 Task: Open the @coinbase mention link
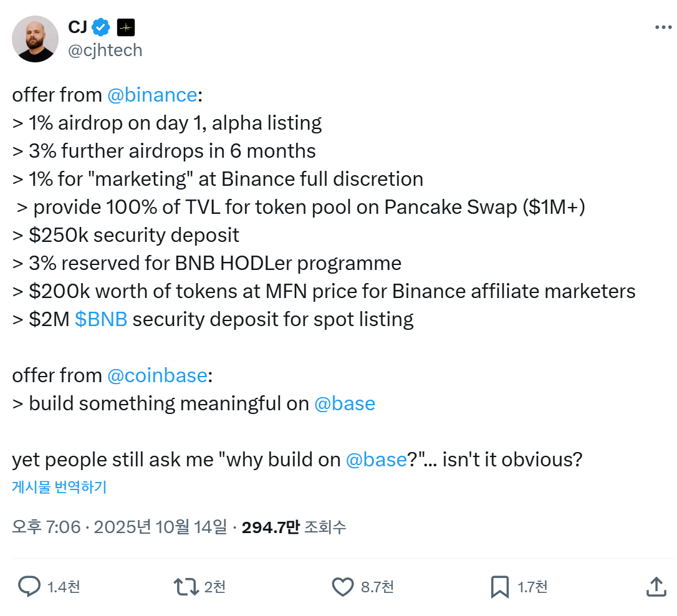click(x=157, y=375)
